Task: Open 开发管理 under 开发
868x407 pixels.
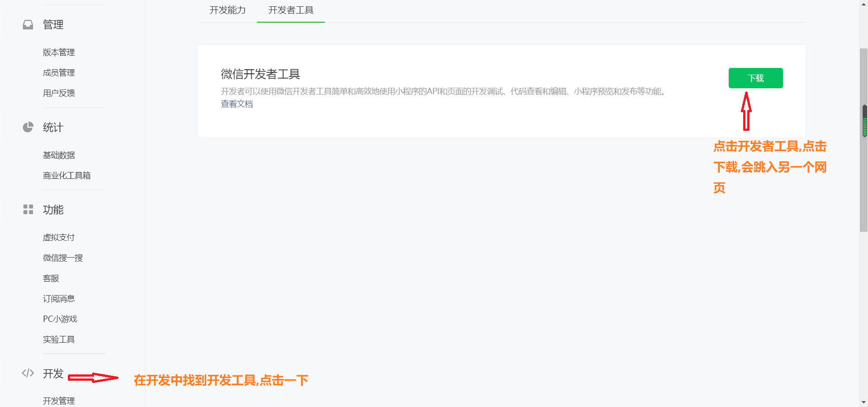Action: pyautogui.click(x=59, y=401)
